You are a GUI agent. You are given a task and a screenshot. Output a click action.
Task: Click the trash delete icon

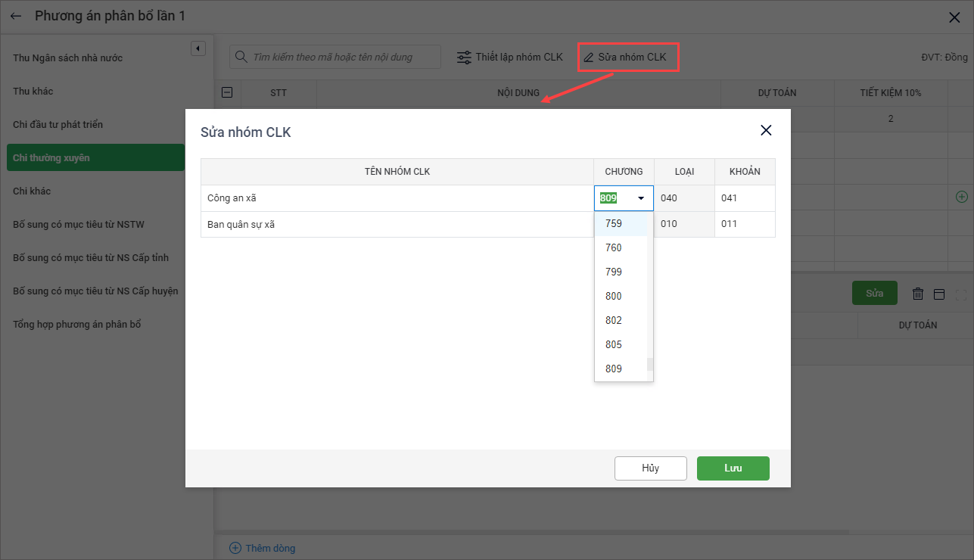(x=918, y=294)
